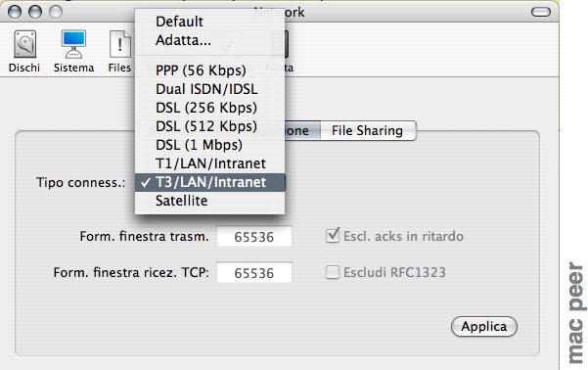Open the Dischi toolbar icon

[x=24, y=52]
